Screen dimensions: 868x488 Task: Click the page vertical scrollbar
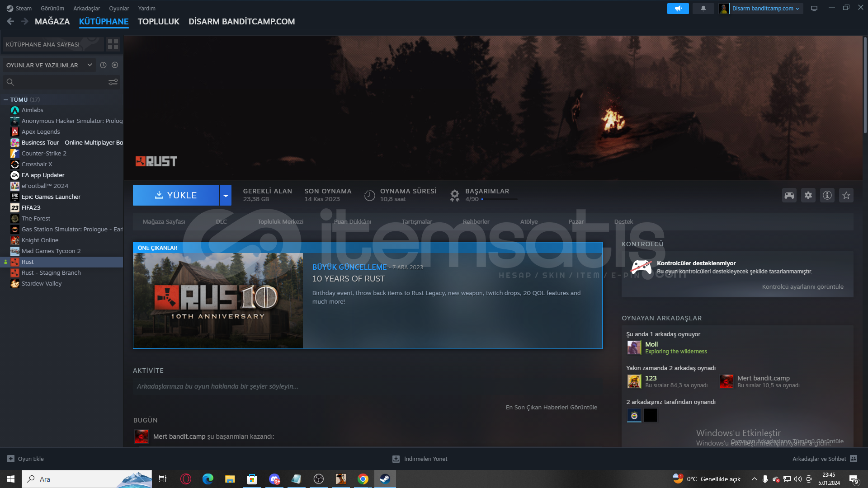[x=865, y=86]
